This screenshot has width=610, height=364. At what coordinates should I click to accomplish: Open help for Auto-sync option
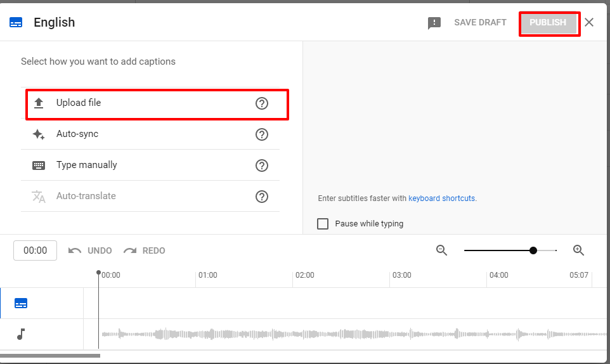tap(262, 134)
